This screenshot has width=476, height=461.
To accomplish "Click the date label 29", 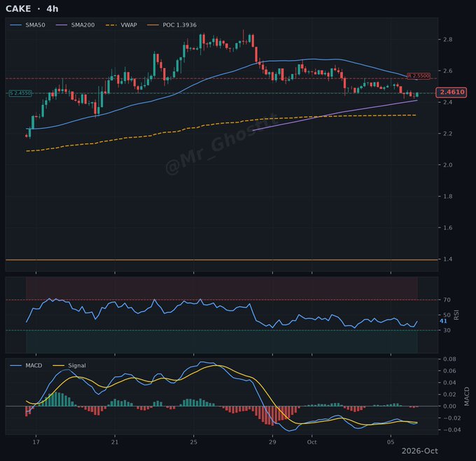I will (x=272, y=442).
